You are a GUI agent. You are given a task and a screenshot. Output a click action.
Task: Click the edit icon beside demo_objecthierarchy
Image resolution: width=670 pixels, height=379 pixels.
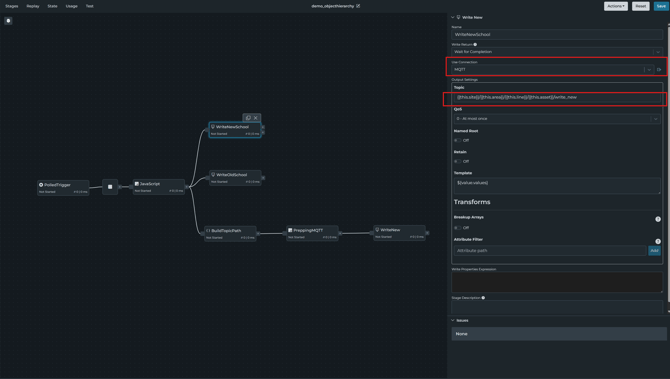pos(358,6)
